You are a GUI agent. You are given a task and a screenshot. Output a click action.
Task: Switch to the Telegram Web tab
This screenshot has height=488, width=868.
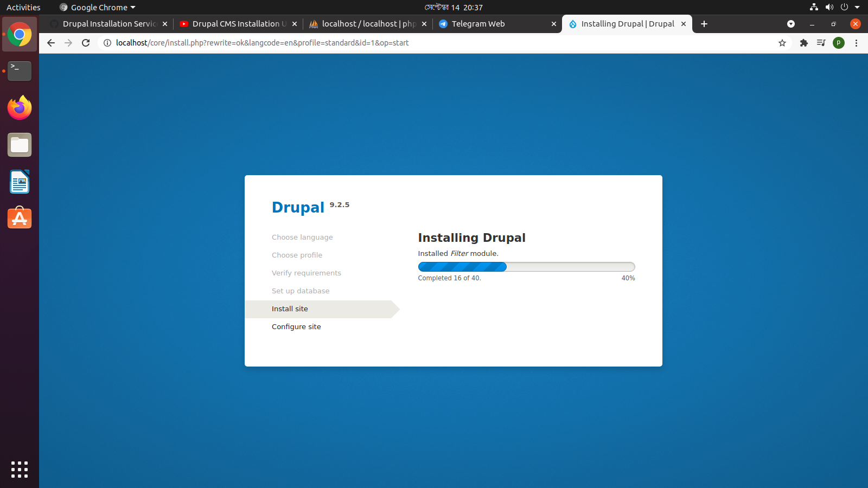(477, 24)
